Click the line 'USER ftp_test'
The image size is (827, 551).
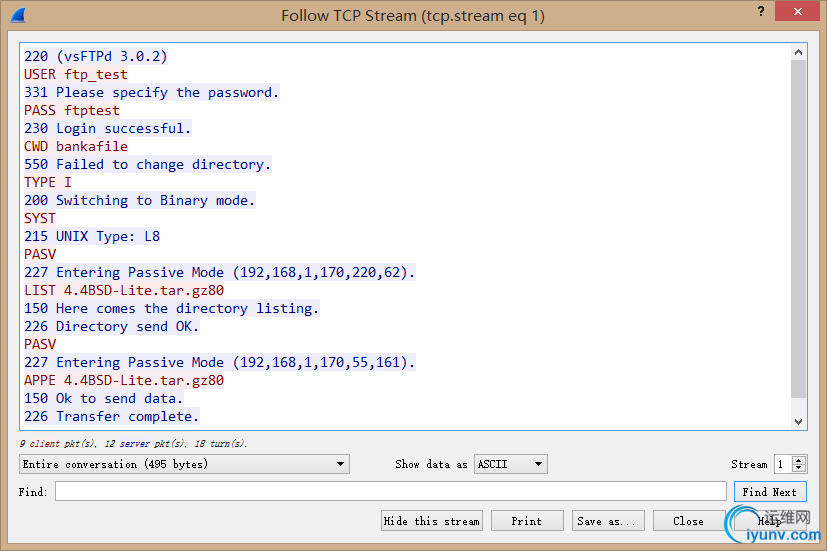(75, 74)
